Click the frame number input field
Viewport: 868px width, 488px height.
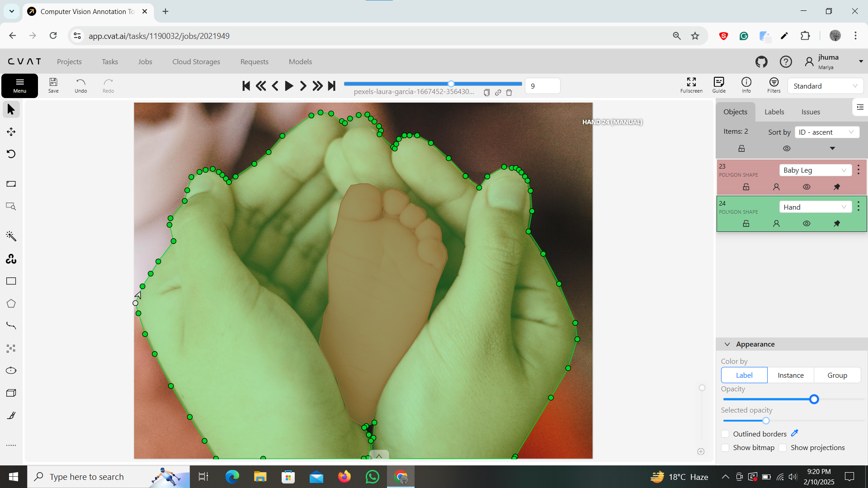click(x=542, y=86)
